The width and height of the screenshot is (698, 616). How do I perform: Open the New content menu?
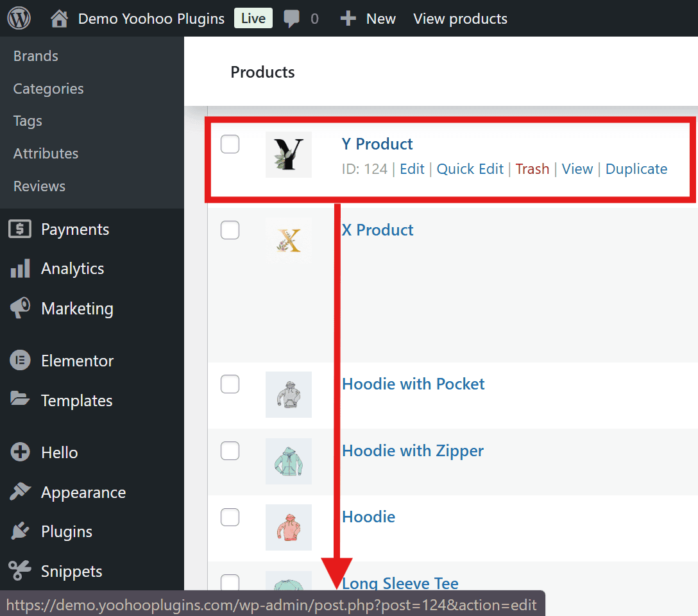pos(368,19)
